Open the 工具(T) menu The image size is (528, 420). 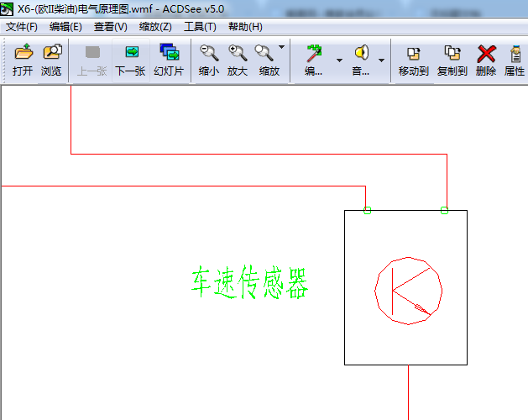pyautogui.click(x=200, y=27)
